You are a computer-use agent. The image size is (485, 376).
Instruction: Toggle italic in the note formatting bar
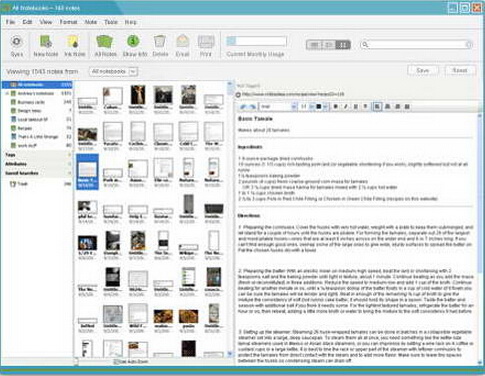[346, 107]
